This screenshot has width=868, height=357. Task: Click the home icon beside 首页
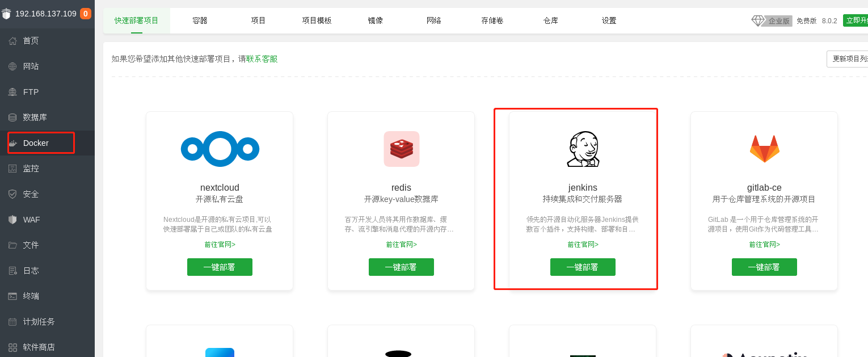pyautogui.click(x=12, y=41)
